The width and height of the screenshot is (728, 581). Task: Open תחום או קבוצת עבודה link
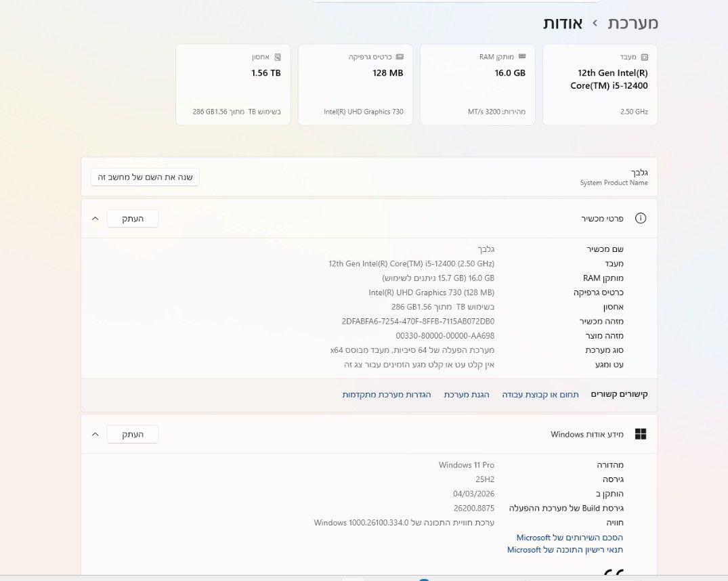[x=540, y=394]
